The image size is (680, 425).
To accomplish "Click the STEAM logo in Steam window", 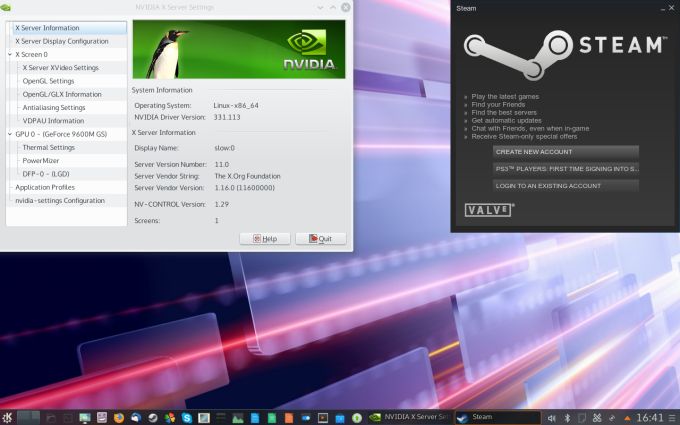I will pyautogui.click(x=565, y=55).
